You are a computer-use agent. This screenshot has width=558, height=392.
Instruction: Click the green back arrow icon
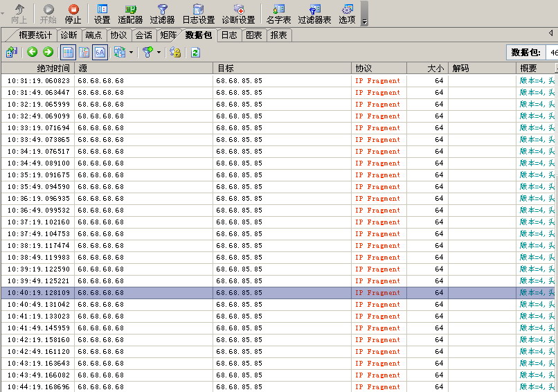click(x=32, y=52)
